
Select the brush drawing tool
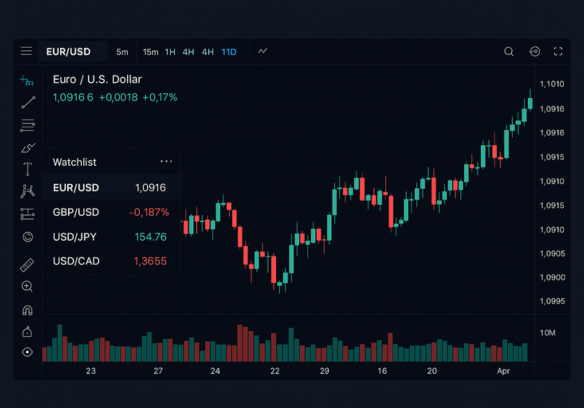pyautogui.click(x=28, y=148)
